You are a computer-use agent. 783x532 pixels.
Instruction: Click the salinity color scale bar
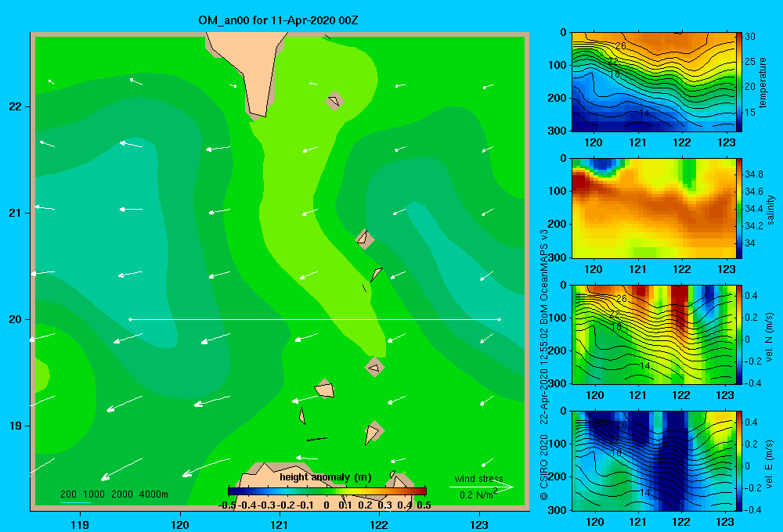point(738,209)
